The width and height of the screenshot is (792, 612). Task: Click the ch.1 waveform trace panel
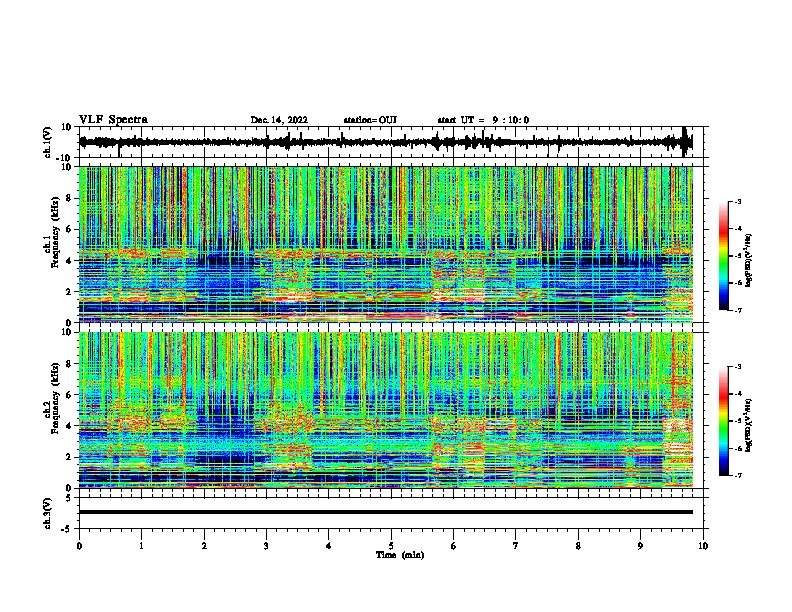(x=391, y=142)
